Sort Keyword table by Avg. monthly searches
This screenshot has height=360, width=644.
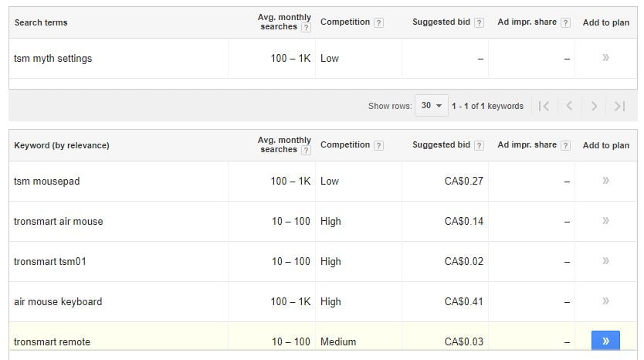[284, 144]
